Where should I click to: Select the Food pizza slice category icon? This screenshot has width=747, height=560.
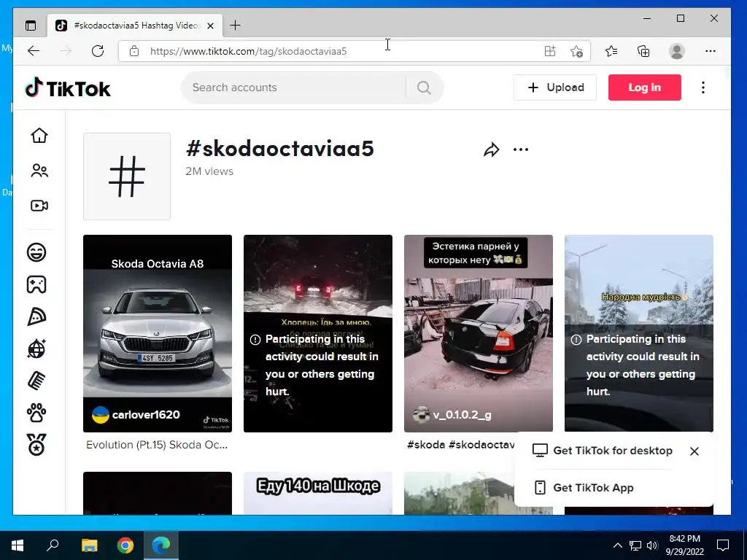pos(36,316)
